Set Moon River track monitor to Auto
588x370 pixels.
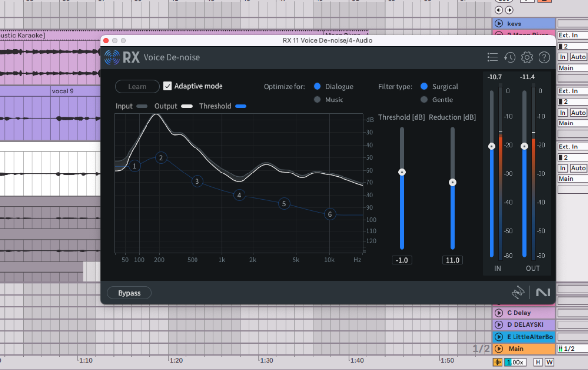578,57
